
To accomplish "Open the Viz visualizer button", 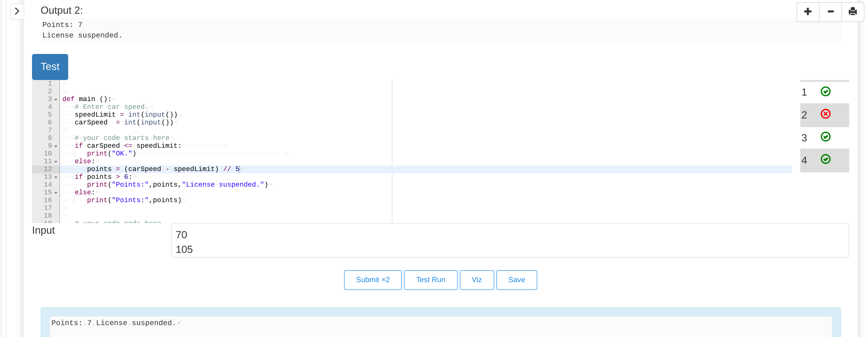I will pos(477,280).
